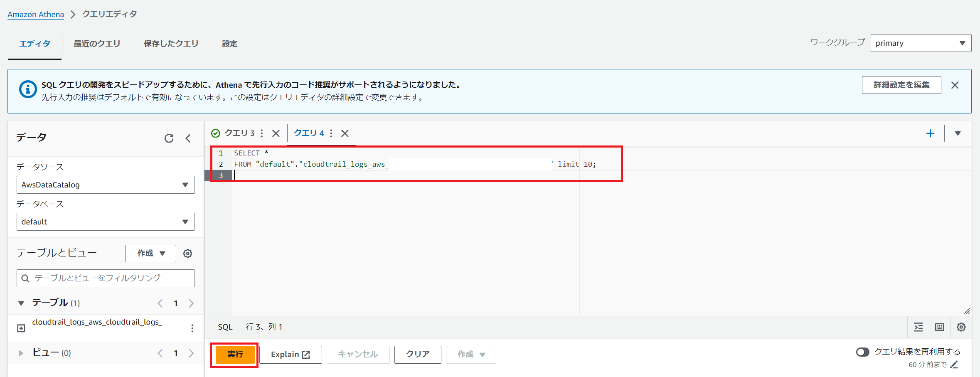980x377 pixels.
Task: Open the データソース AwsDataCatalog dropdown
Action: pyautogui.click(x=106, y=185)
